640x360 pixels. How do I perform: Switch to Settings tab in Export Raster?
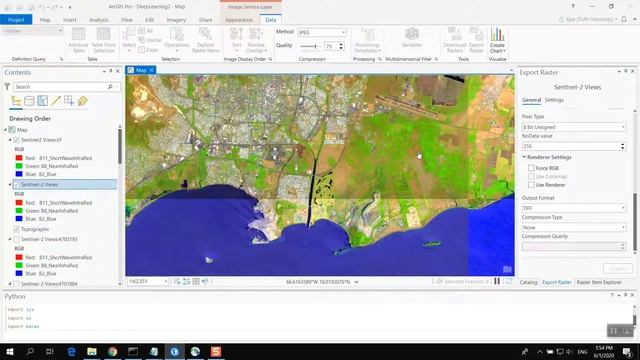[x=554, y=100]
